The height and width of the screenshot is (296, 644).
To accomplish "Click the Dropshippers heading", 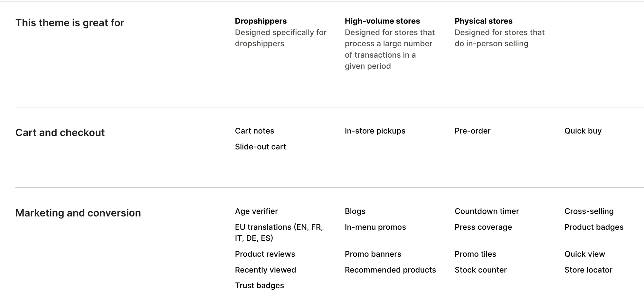I will [260, 21].
